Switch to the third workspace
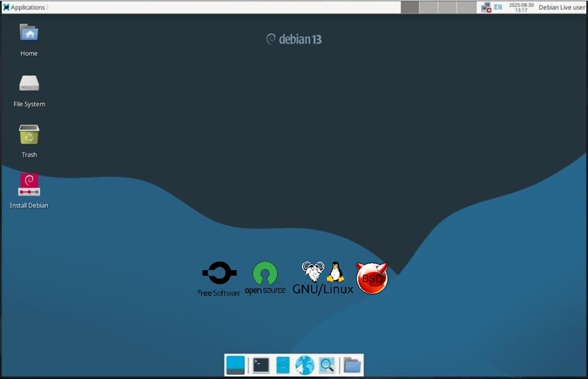The height and width of the screenshot is (379, 588). pyautogui.click(x=447, y=7)
